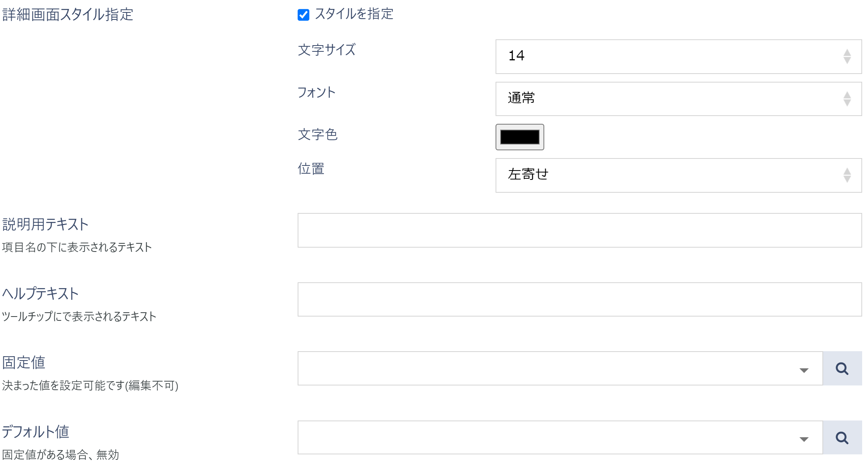Click the デフォルト値 combo input area
Screen dimensions: 868x468
[545, 438]
